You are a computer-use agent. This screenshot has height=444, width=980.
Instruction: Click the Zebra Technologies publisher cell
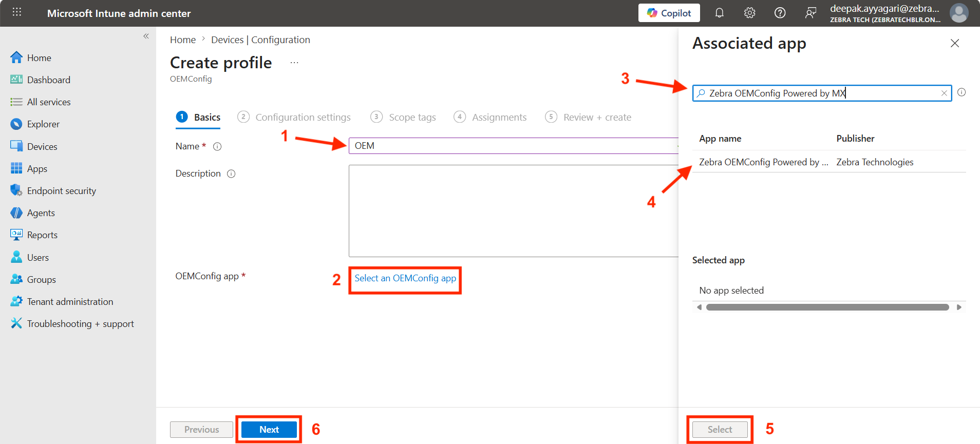[x=875, y=162]
